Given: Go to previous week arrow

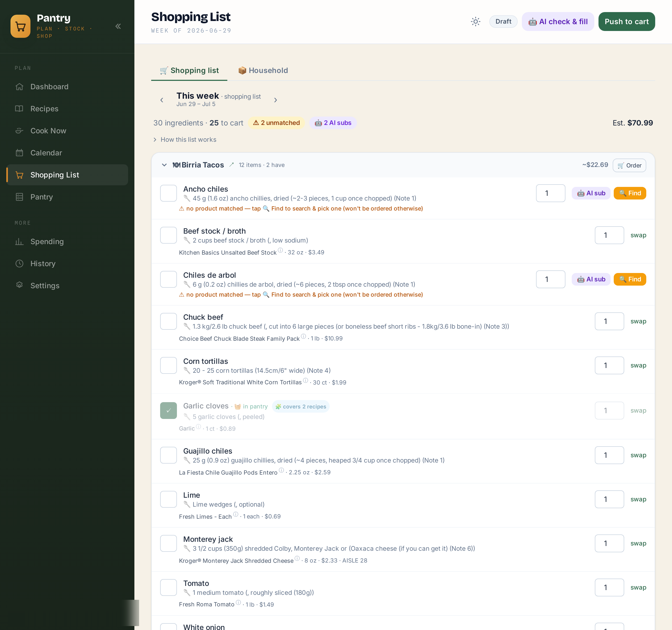Looking at the screenshot, I should (162, 100).
